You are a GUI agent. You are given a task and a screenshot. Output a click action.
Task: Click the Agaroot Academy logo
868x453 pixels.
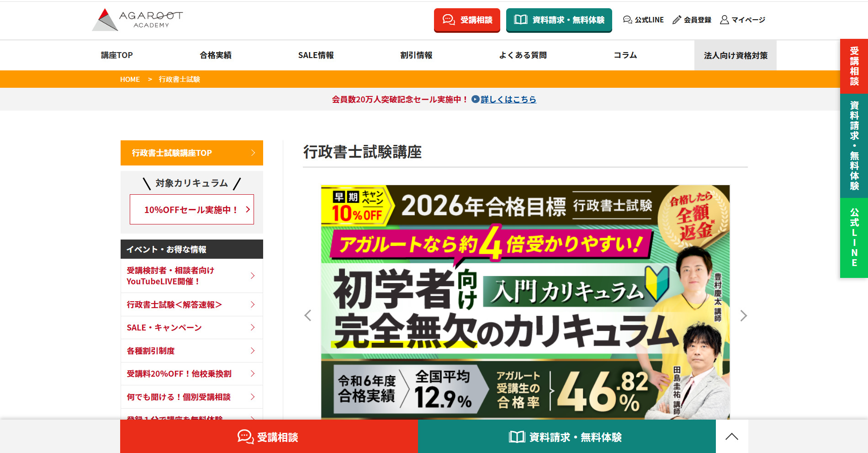(x=137, y=20)
